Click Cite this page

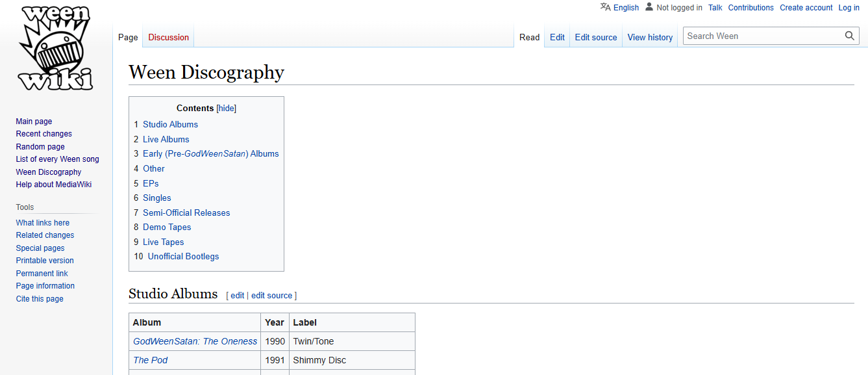pyautogui.click(x=40, y=299)
